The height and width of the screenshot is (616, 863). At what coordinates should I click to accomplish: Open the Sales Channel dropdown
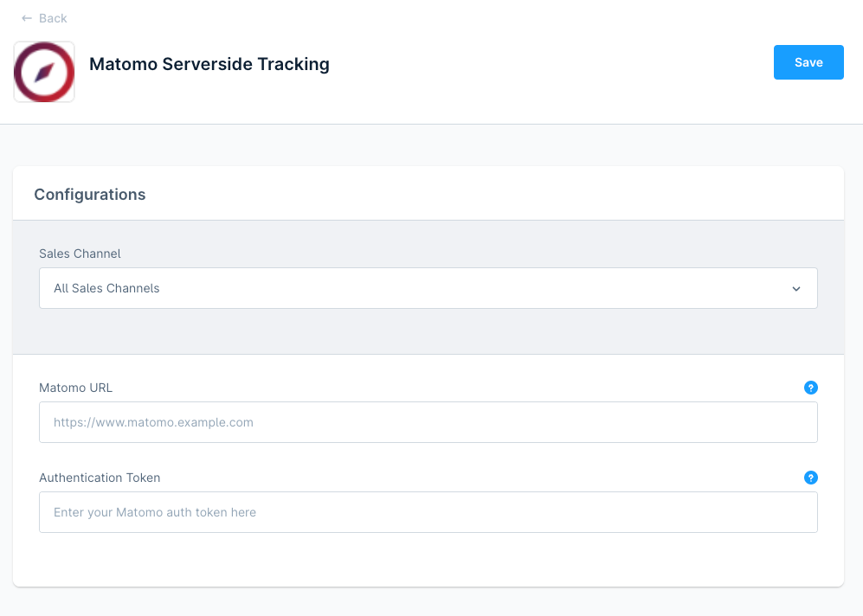point(428,288)
